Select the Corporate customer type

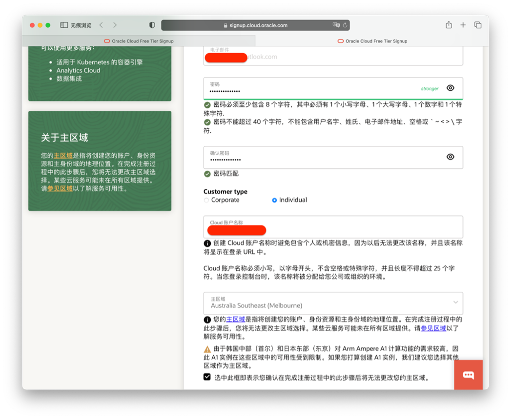pyautogui.click(x=206, y=200)
